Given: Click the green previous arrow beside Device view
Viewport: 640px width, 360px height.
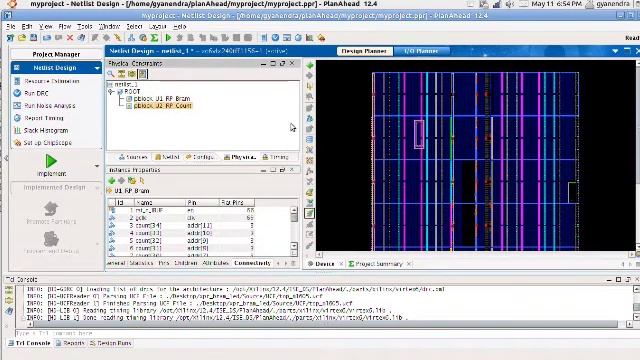Looking at the screenshot, I should (x=310, y=65).
